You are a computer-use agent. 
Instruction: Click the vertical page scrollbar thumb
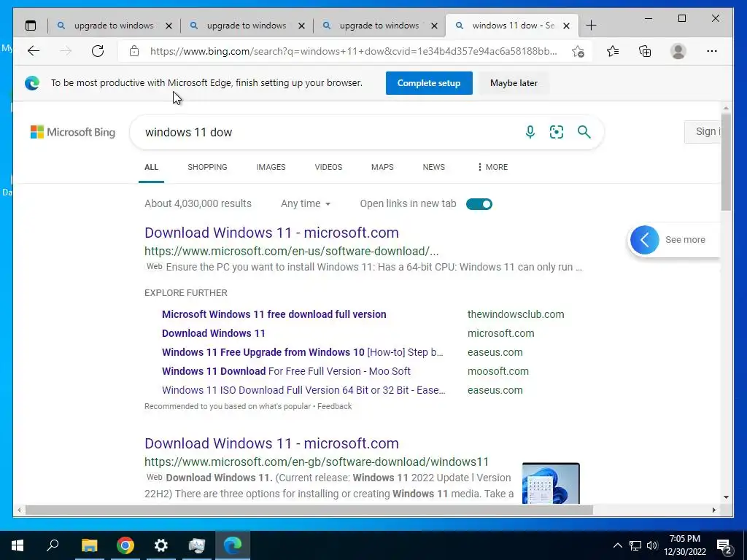pyautogui.click(x=726, y=162)
